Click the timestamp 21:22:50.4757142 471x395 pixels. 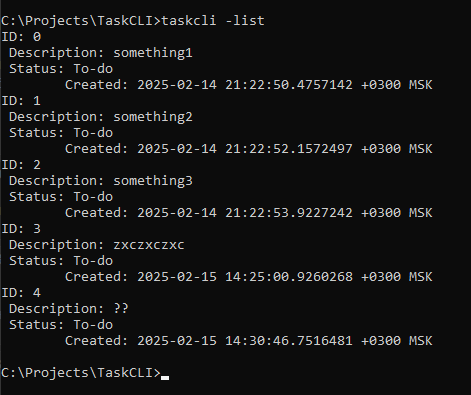[x=289, y=85]
